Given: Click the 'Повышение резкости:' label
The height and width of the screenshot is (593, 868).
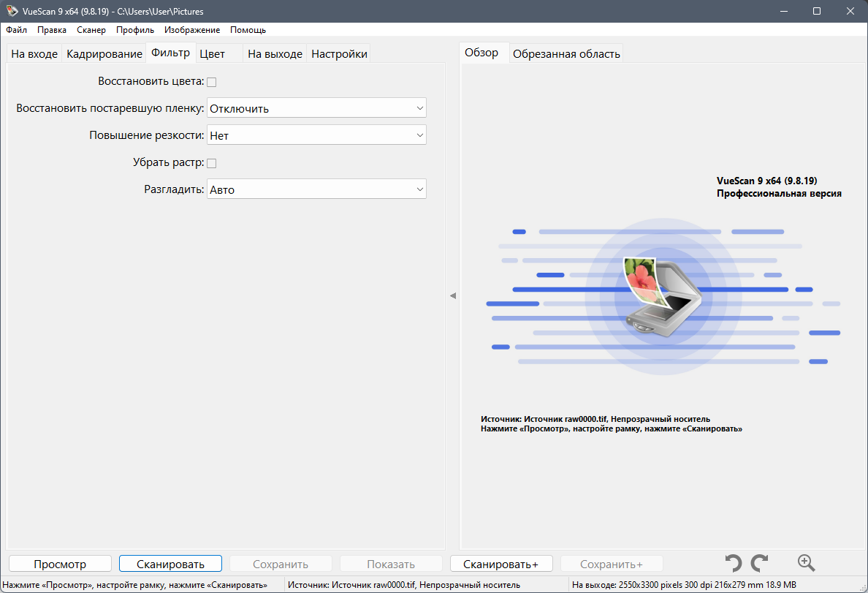Looking at the screenshot, I should pos(147,135).
